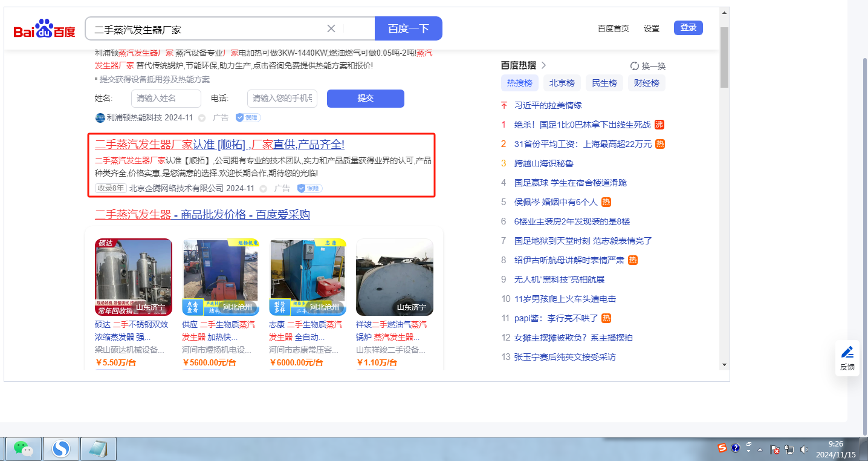Image resolution: width=868 pixels, height=461 pixels.
Task: Expand 百度热搜 with the chevron arrow
Action: [543, 65]
